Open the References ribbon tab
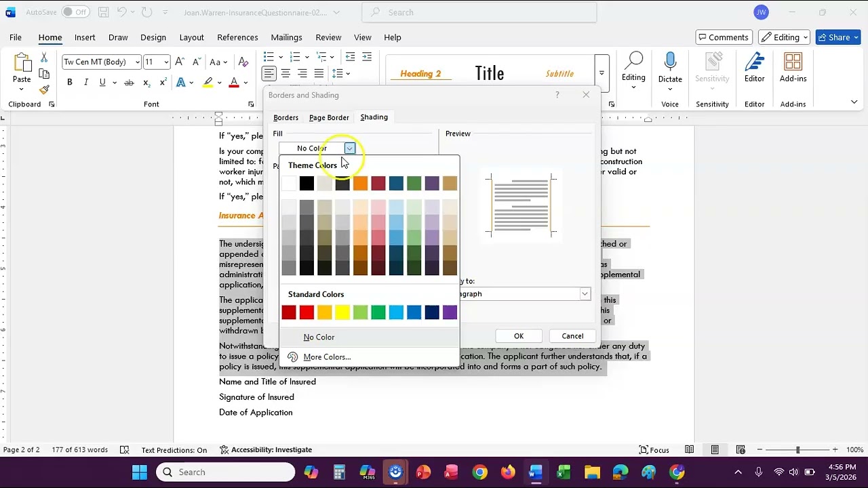The width and height of the screenshot is (868, 488). click(x=237, y=37)
